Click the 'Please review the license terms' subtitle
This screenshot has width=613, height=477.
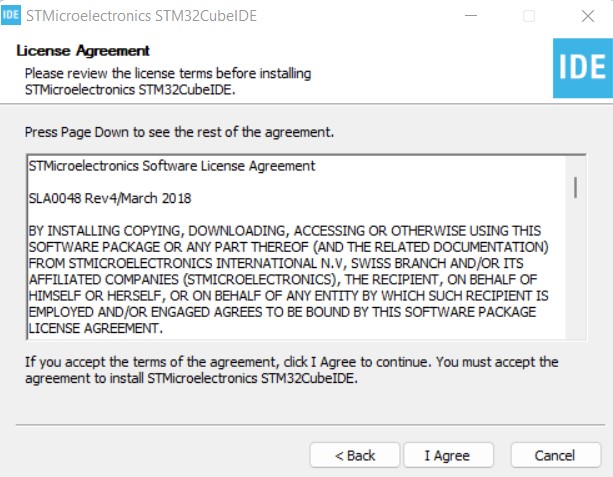(x=167, y=74)
